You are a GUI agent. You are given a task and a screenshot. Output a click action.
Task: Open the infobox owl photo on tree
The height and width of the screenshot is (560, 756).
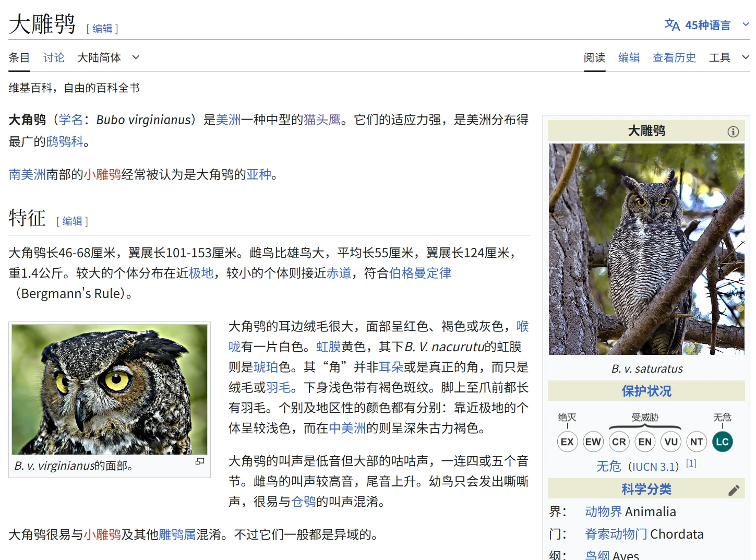click(646, 249)
